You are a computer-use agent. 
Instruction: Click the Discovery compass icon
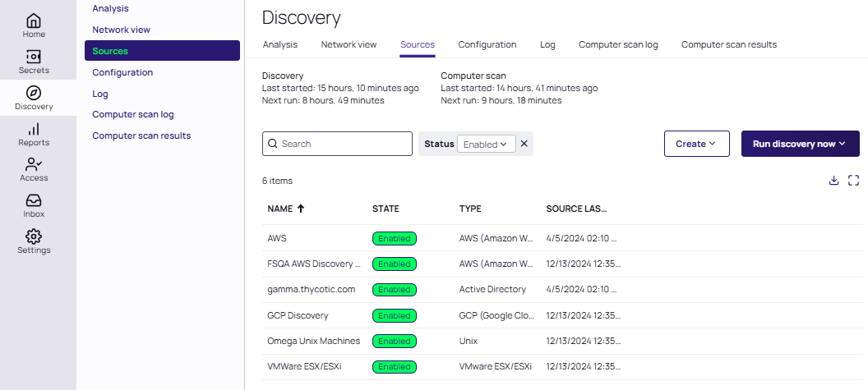[x=34, y=93]
